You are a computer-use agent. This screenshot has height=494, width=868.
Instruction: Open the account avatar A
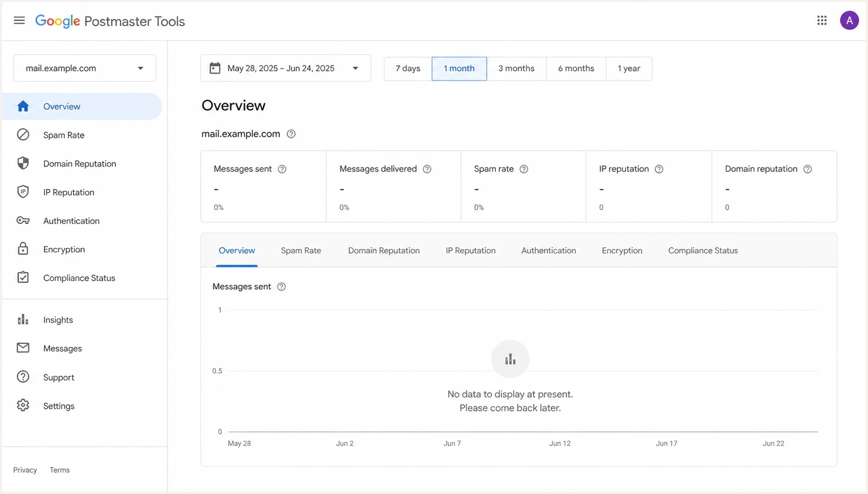849,20
